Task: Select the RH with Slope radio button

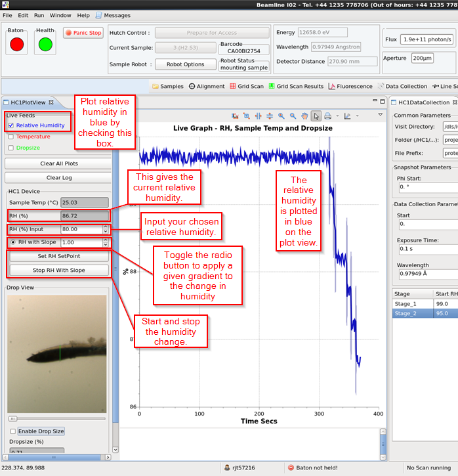Action: pos(12,242)
